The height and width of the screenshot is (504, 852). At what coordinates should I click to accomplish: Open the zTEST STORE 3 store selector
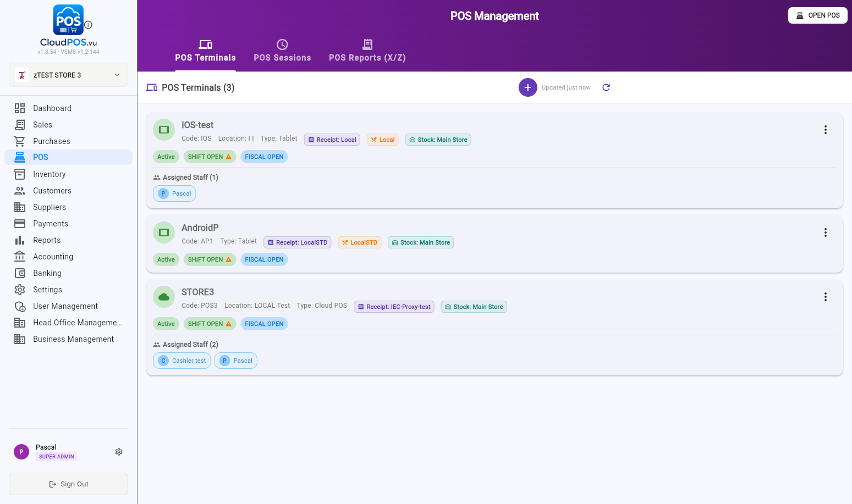point(68,75)
